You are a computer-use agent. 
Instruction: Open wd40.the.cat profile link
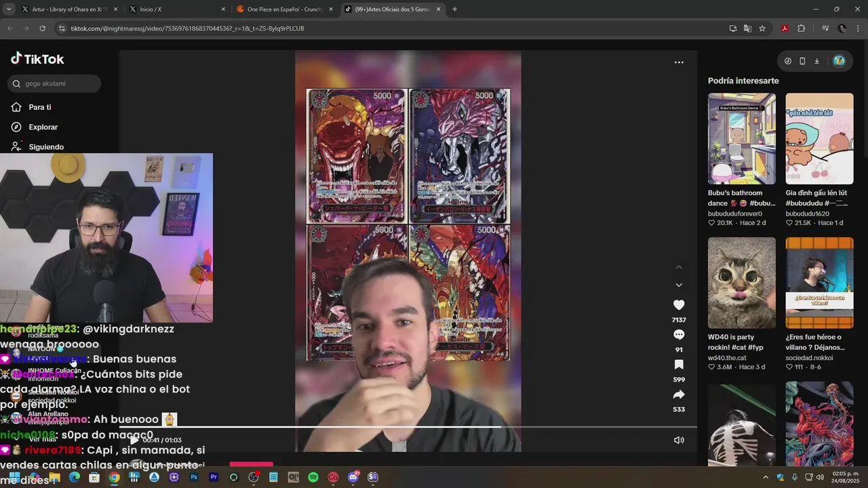point(727,358)
